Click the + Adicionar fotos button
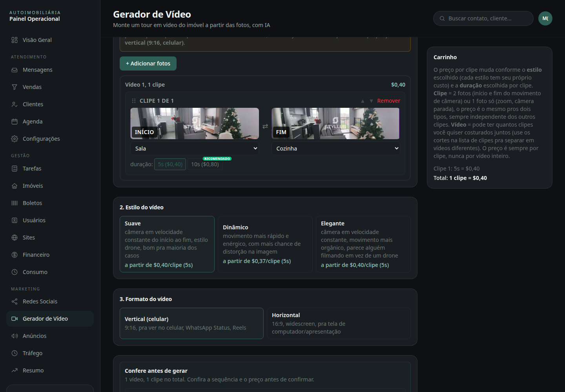Viewport: 565px width, 392px height. pos(148,64)
